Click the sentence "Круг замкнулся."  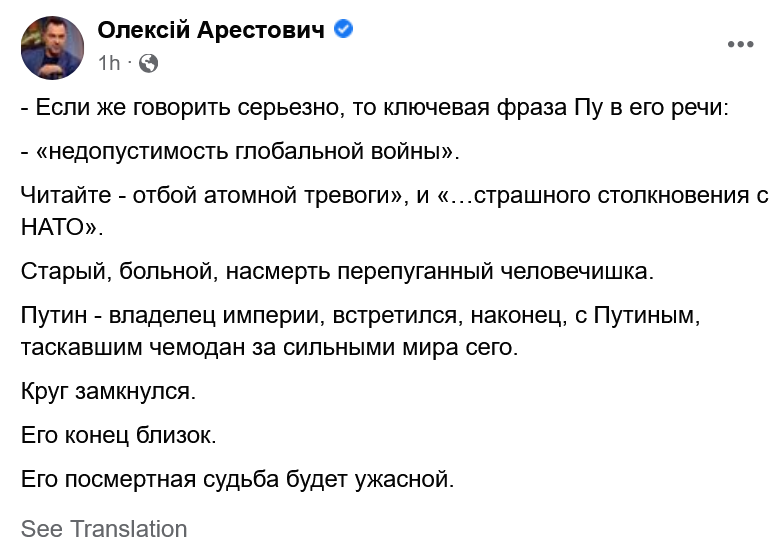109,391
